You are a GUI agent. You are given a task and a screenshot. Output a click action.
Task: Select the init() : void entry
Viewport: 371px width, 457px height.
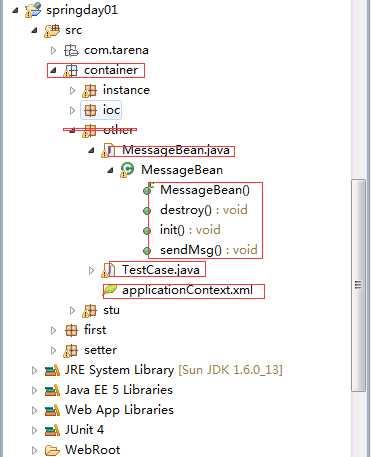[x=190, y=230]
